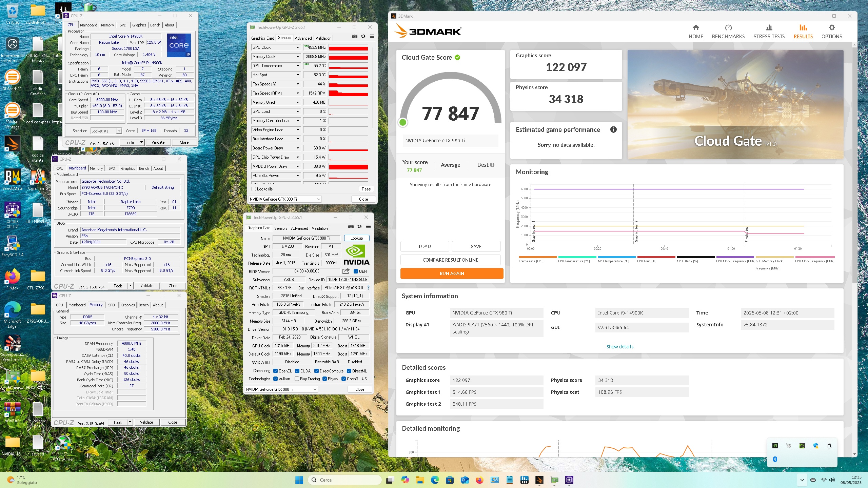
Task: Toggle the PhysX checkbox
Action: pos(324,379)
